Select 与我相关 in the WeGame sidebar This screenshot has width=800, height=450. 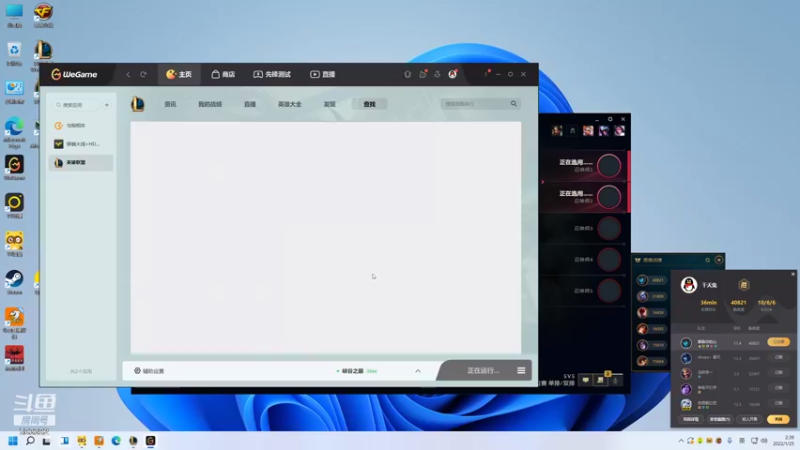coord(81,126)
